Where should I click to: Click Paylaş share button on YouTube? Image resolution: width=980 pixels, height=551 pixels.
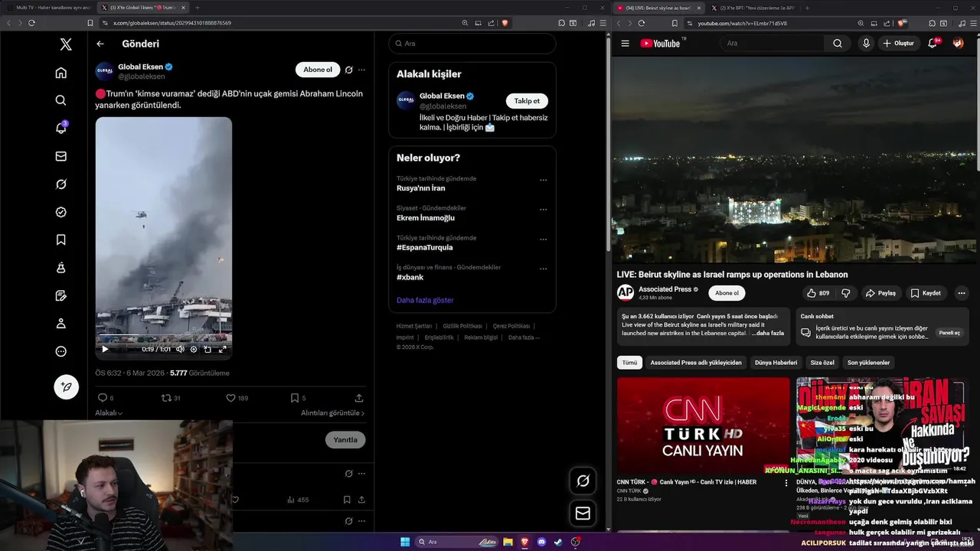tap(880, 293)
